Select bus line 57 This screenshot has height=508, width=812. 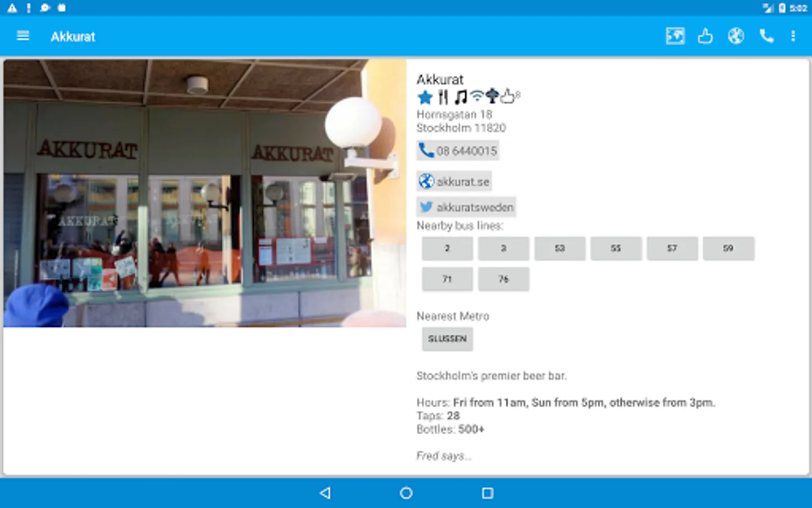click(x=672, y=248)
